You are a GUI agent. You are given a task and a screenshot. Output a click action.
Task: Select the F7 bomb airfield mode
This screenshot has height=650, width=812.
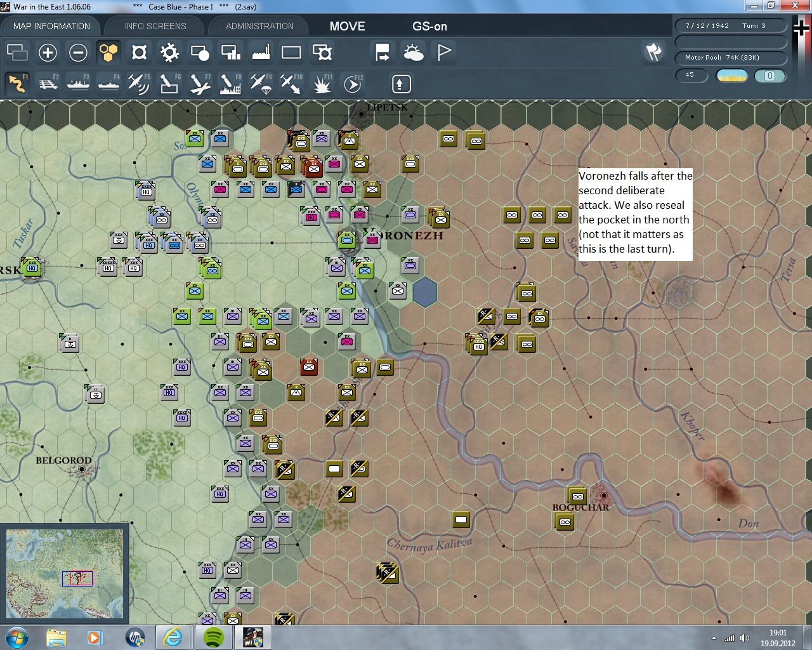(200, 84)
